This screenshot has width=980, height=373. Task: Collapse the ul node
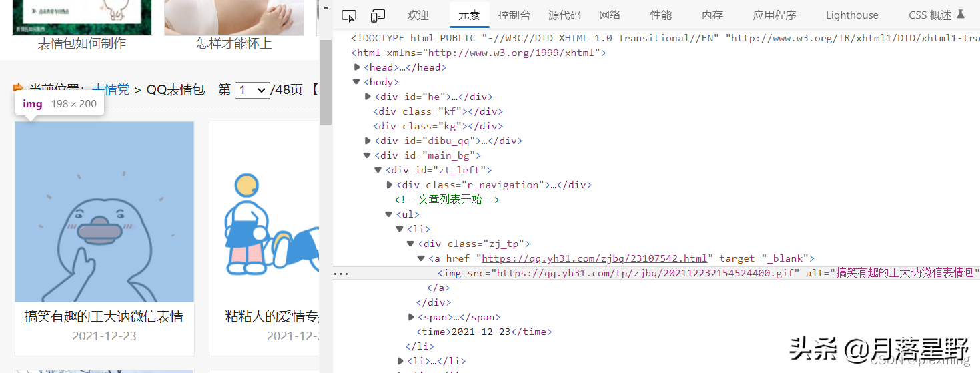click(389, 214)
